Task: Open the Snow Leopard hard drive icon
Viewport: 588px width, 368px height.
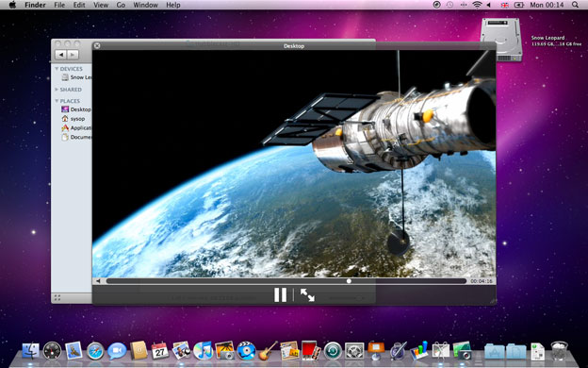Action: [501, 40]
